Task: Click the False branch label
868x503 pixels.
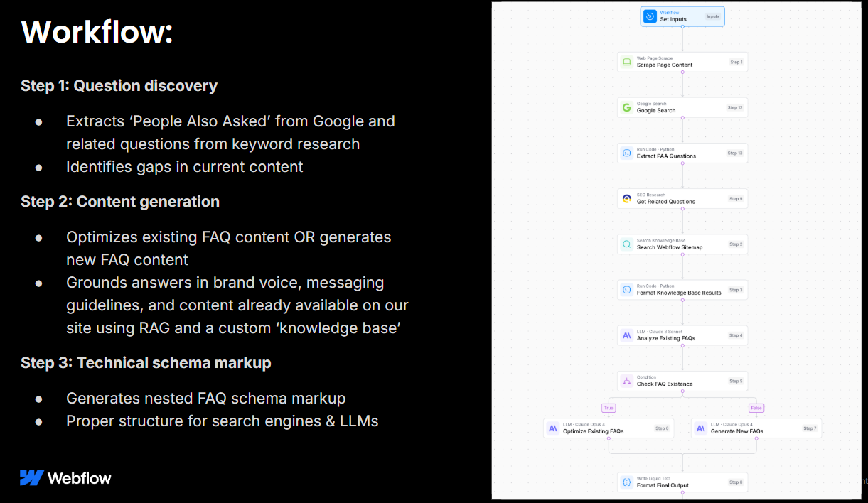Action: point(756,408)
